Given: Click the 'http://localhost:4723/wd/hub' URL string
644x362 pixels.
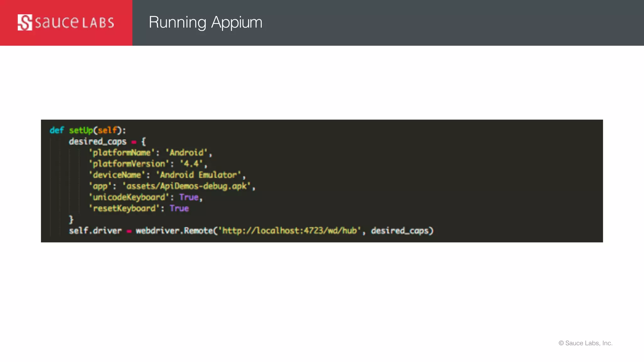Looking at the screenshot, I should [289, 231].
